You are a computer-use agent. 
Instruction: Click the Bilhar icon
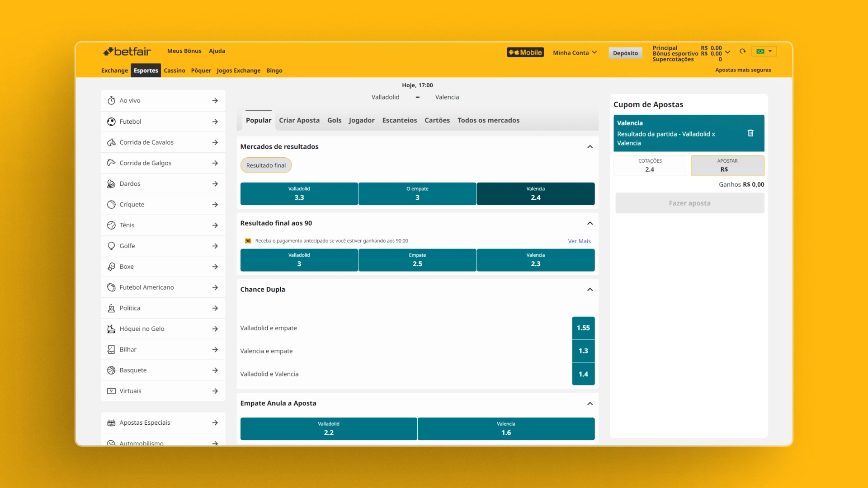point(111,350)
